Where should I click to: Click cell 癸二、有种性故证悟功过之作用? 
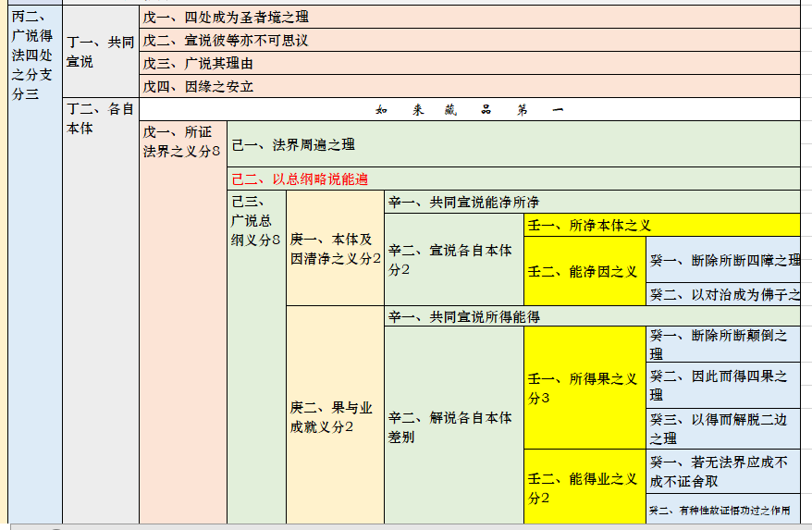[723, 509]
